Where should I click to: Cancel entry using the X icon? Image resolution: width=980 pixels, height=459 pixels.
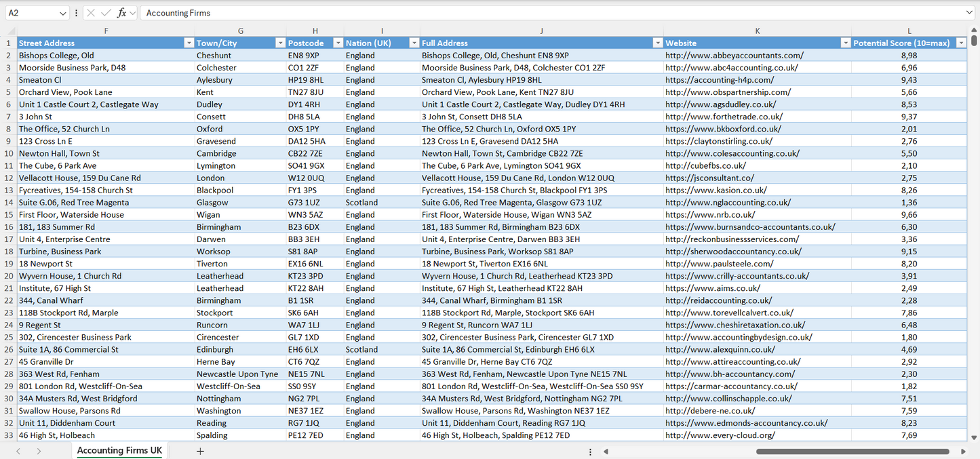[x=91, y=12]
